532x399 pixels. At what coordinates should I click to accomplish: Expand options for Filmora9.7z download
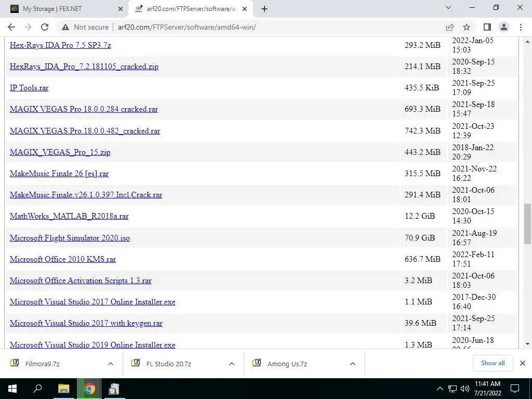click(x=111, y=364)
